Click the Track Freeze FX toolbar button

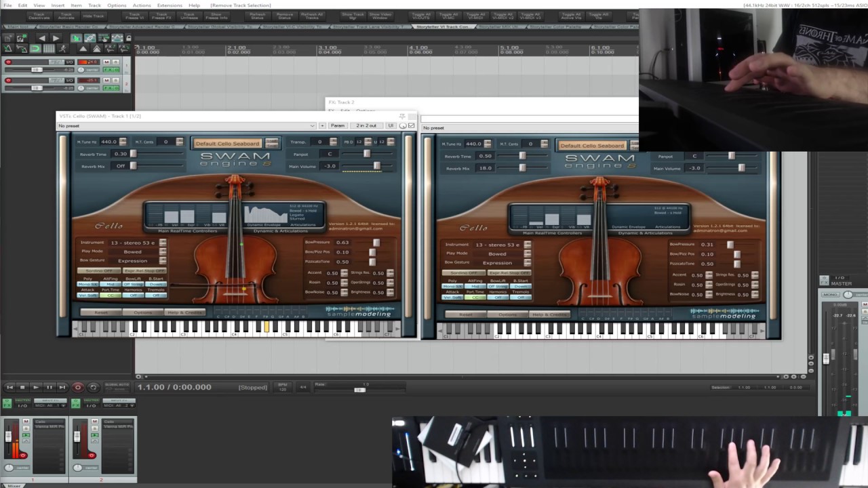pos(161,16)
